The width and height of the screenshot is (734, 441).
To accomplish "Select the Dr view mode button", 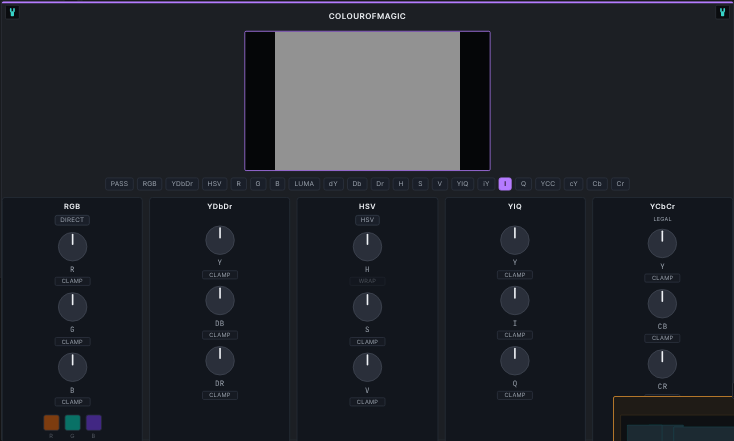I will 380,184.
